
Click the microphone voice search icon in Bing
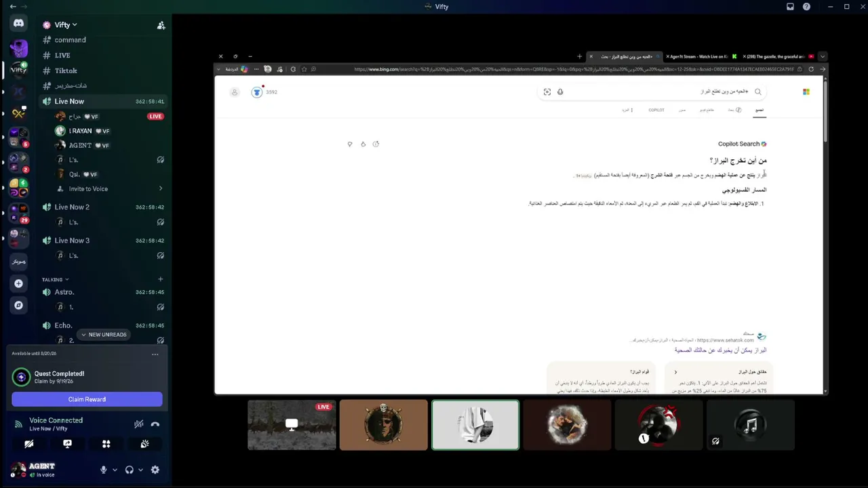(x=560, y=91)
